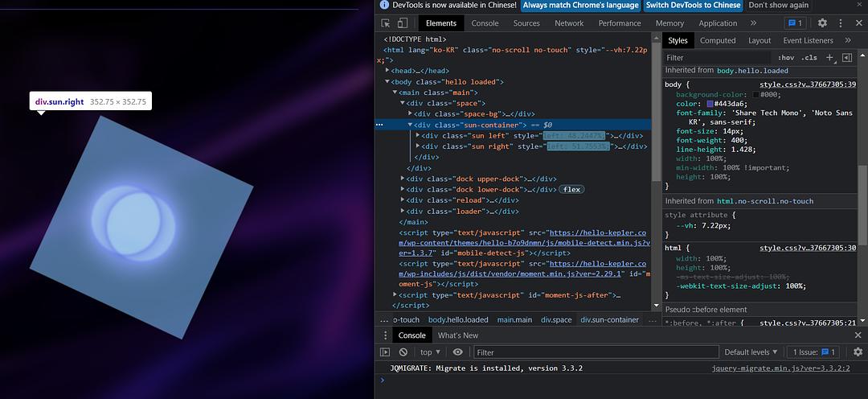Open the Application tab
This screenshot has width=868, height=399.
point(718,23)
